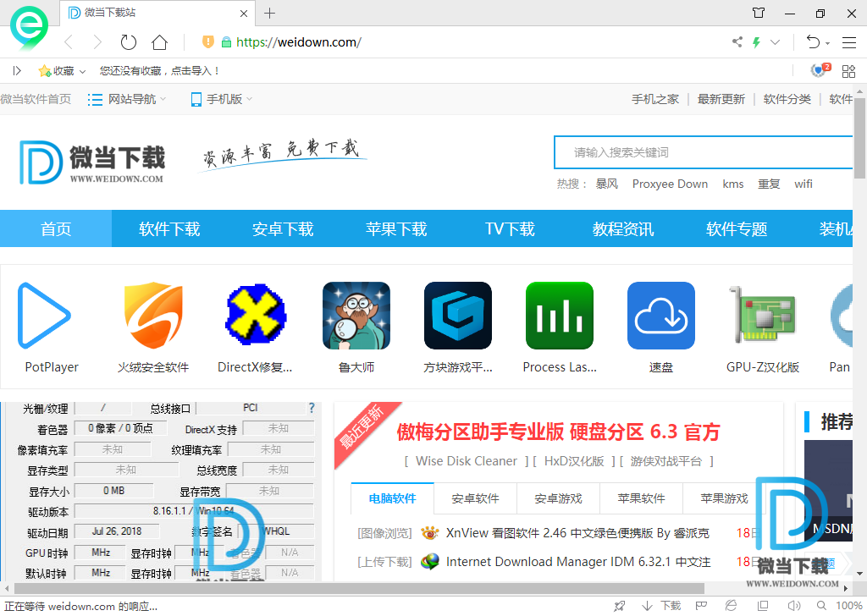Open the 教程资讯 navigation item
This screenshot has width=867, height=616.
point(623,228)
